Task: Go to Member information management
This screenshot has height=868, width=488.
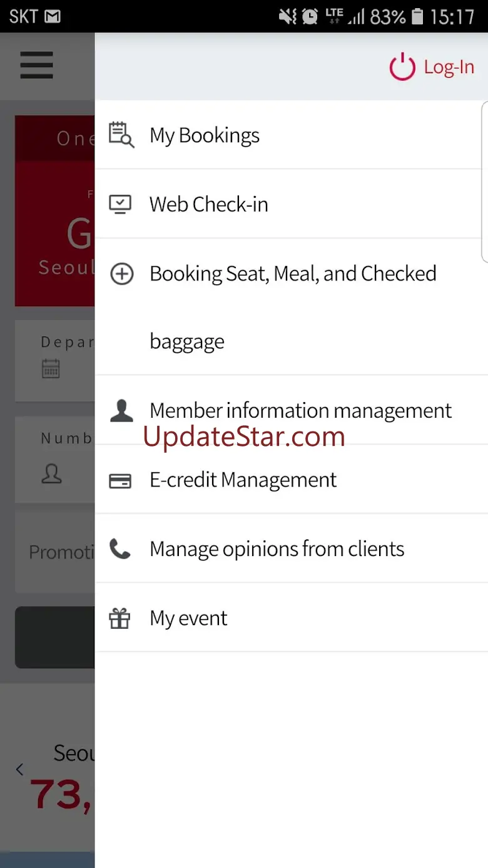Action: click(300, 411)
